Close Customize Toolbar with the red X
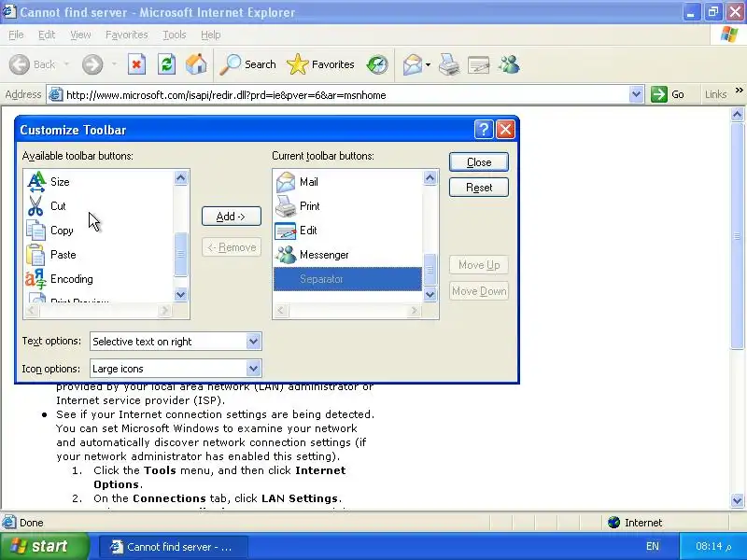This screenshot has height=560, width=747. (x=505, y=129)
